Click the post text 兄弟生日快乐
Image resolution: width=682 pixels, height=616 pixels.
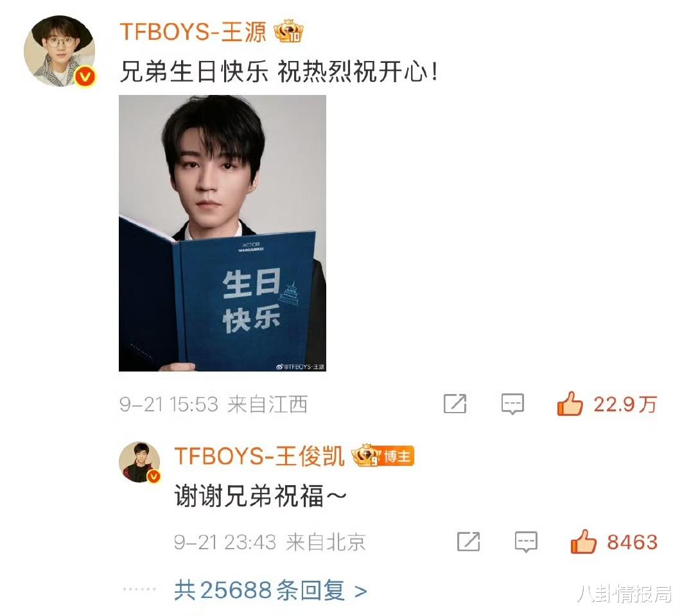click(x=193, y=71)
